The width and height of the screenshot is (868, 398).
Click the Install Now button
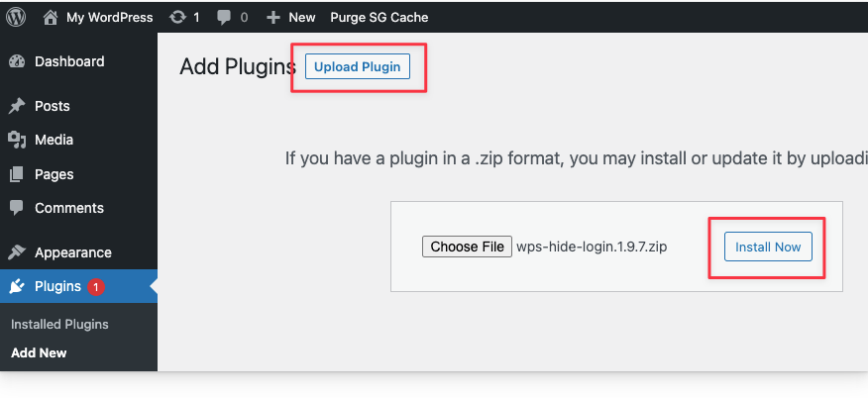(x=768, y=247)
